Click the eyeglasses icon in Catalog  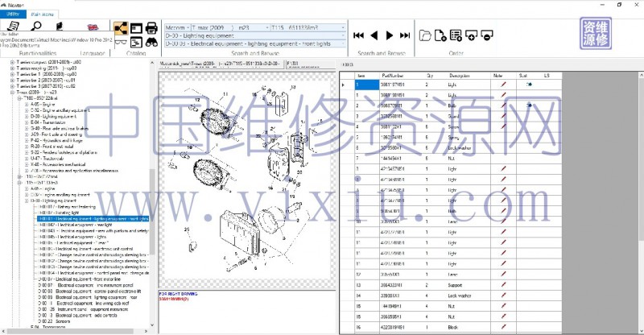pos(121,42)
